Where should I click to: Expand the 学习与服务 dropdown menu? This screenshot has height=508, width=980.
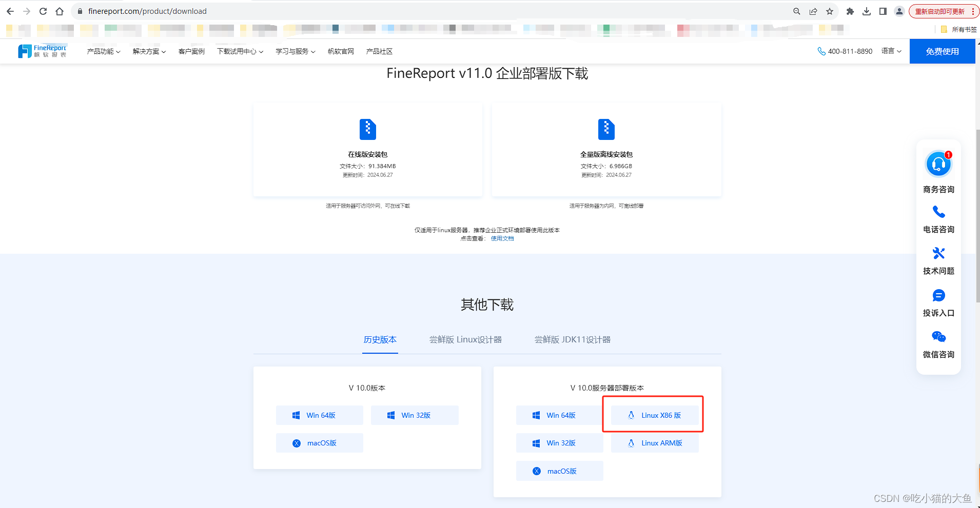[296, 51]
